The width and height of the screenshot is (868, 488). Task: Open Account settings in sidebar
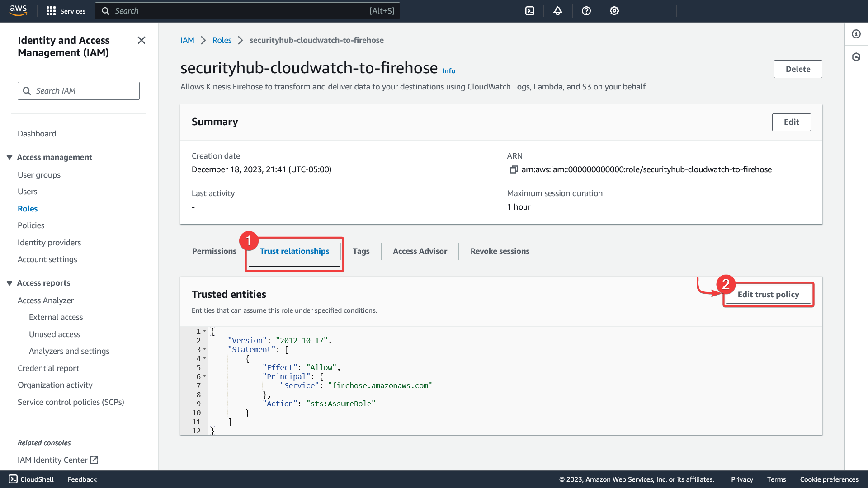point(47,259)
